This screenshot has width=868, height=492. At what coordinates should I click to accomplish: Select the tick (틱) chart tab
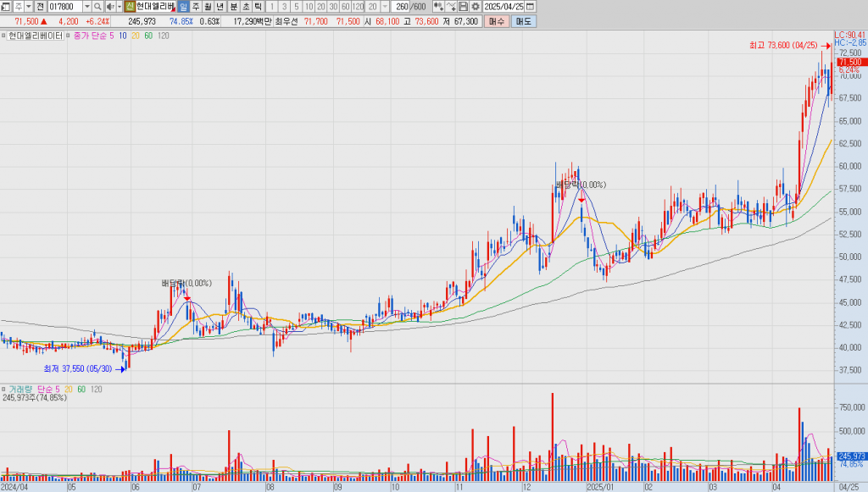[258, 7]
